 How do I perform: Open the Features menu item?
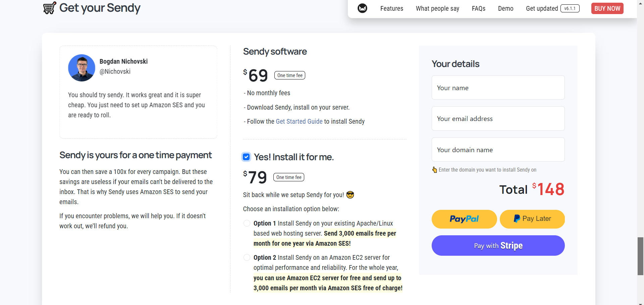click(391, 8)
